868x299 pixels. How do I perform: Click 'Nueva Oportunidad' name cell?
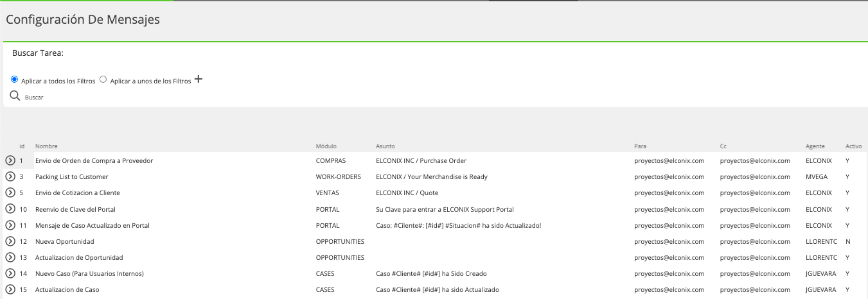(65, 241)
